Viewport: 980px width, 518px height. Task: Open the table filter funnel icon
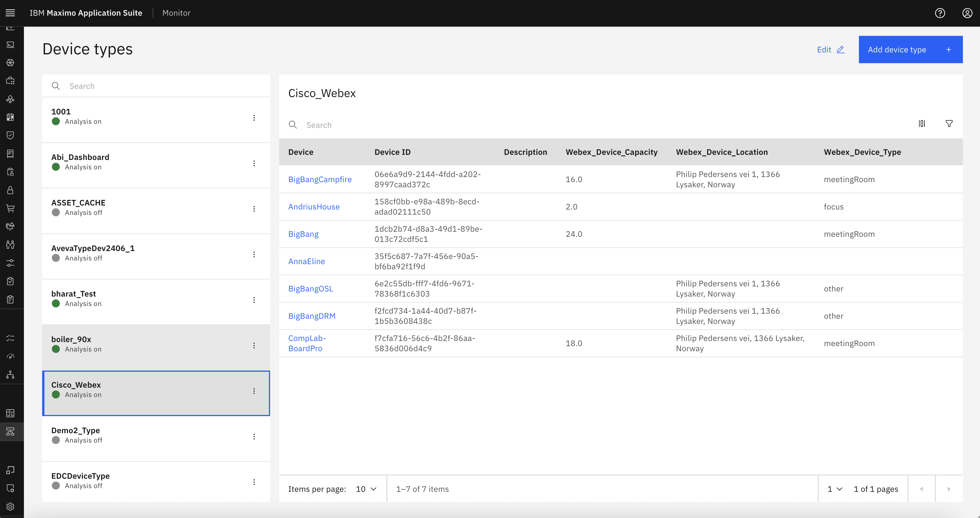coord(949,124)
